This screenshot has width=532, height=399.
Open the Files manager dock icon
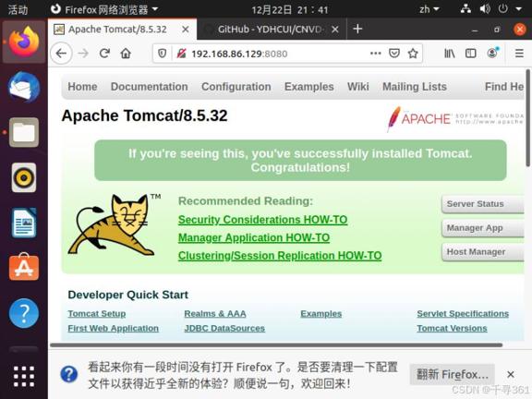click(24, 132)
